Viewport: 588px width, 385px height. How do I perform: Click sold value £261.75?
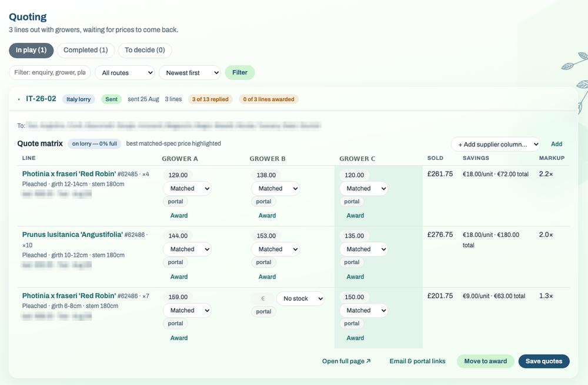pyautogui.click(x=440, y=174)
